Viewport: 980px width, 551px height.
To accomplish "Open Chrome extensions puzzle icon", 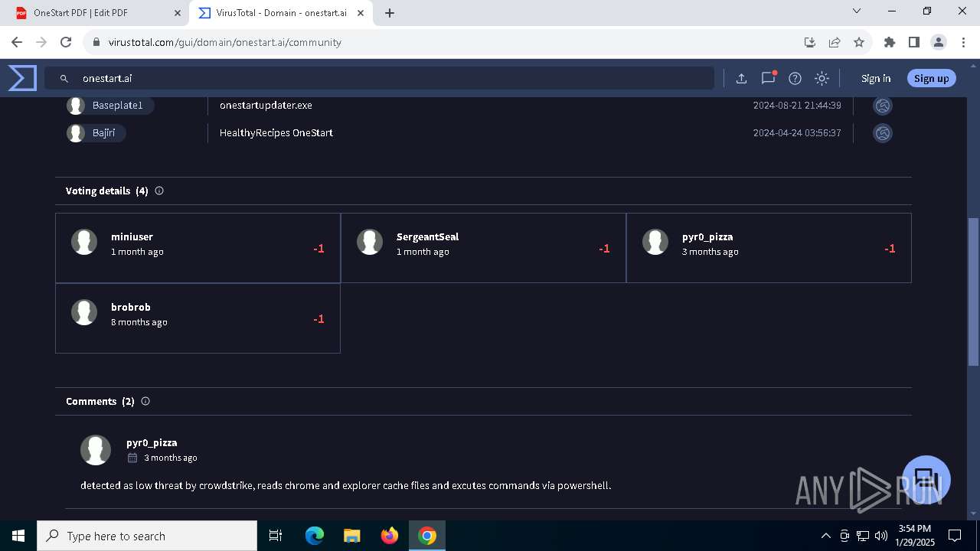I will pos(890,42).
